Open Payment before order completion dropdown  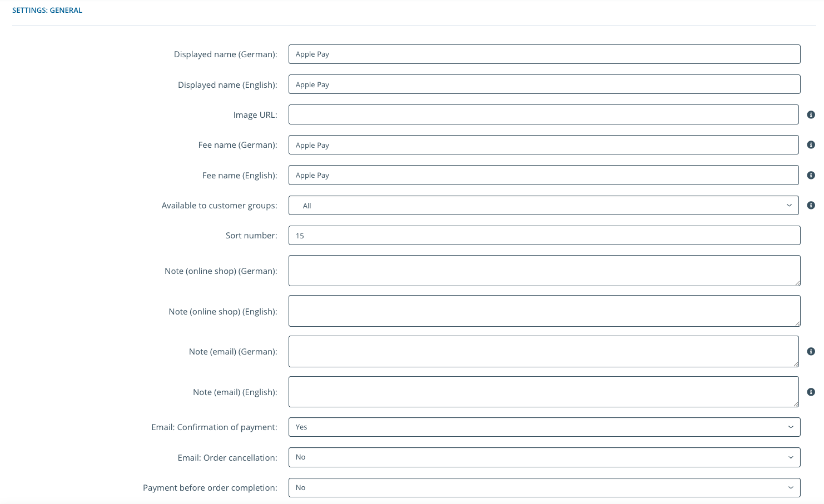(544, 488)
